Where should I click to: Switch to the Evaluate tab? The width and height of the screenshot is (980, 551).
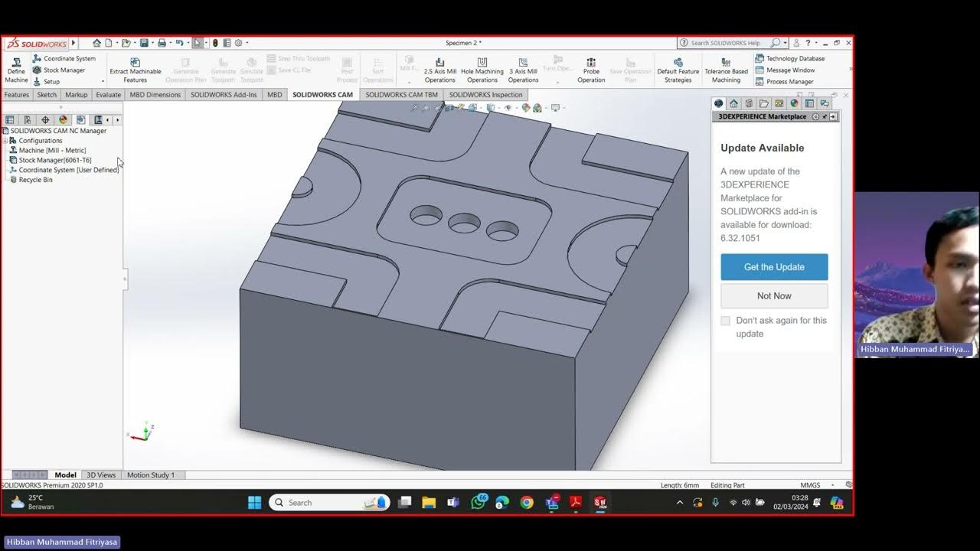point(108,95)
